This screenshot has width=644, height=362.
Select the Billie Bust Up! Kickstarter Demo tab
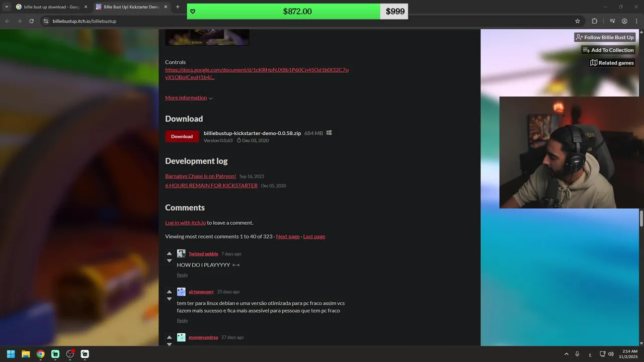click(131, 7)
